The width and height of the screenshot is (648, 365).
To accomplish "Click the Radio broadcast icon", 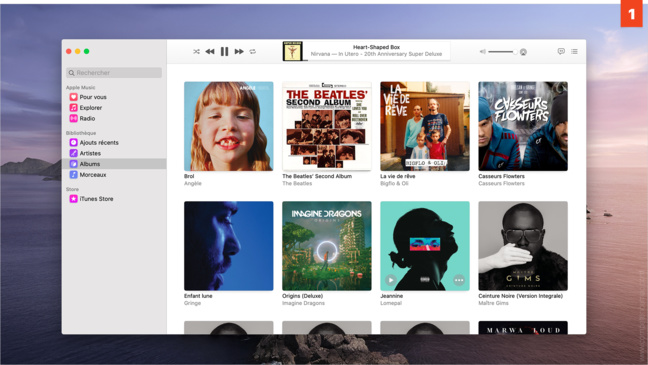I will coord(73,119).
